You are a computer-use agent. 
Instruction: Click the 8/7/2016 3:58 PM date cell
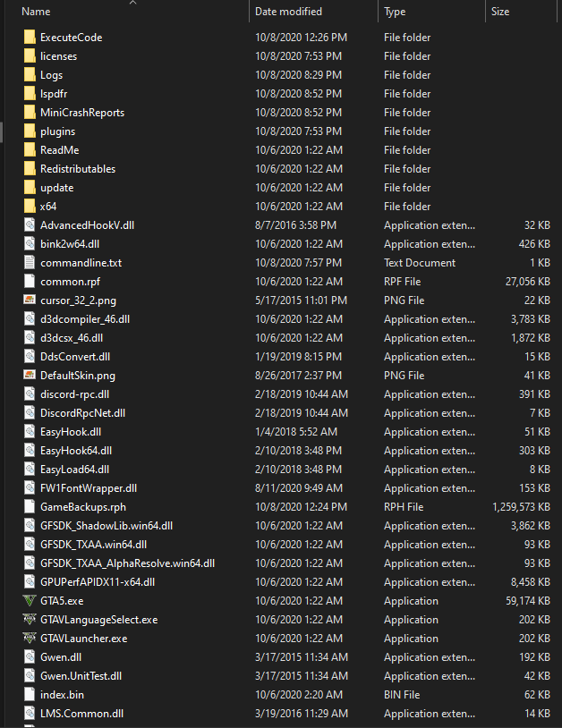(295, 225)
